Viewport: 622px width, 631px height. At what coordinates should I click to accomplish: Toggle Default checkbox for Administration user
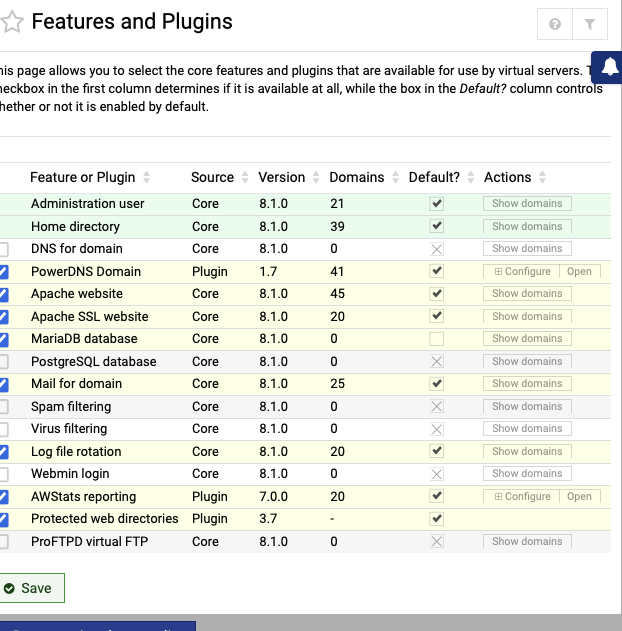click(437, 204)
